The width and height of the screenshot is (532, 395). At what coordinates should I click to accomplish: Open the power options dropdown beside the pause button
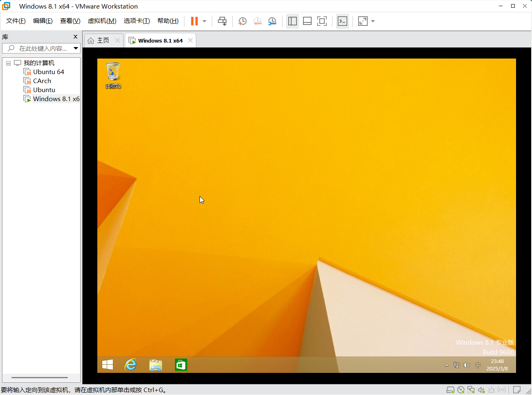click(x=204, y=21)
